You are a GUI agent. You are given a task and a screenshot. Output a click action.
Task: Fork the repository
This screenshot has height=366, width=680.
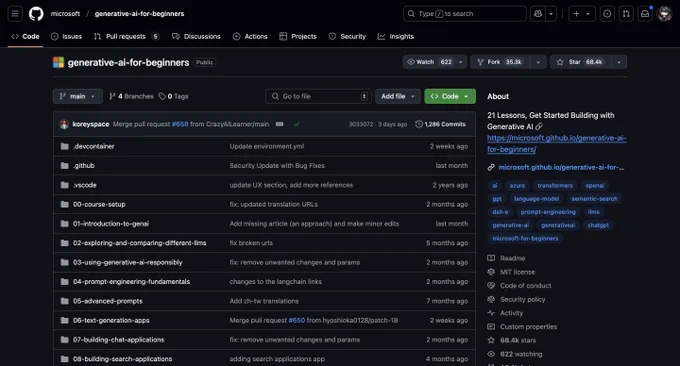[x=501, y=62]
